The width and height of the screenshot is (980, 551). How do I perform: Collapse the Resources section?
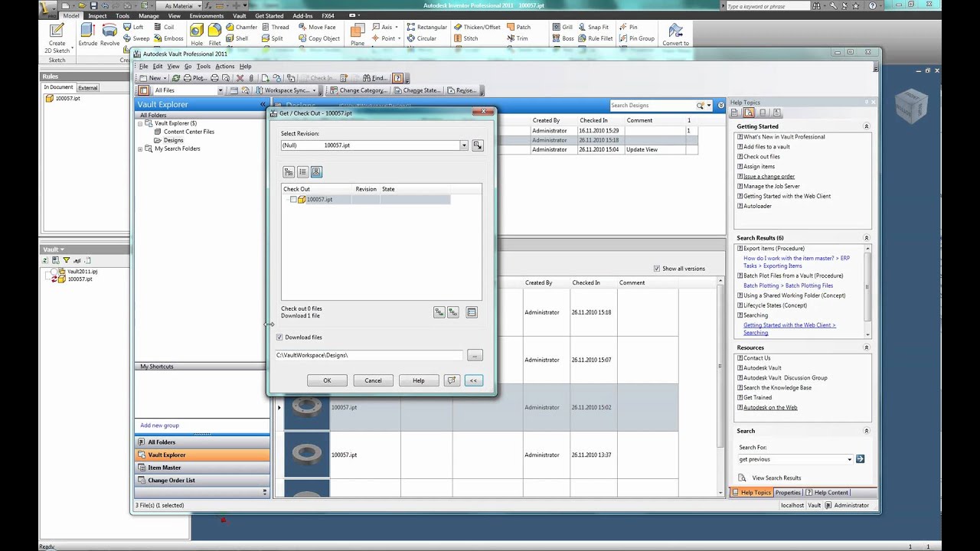coord(867,347)
